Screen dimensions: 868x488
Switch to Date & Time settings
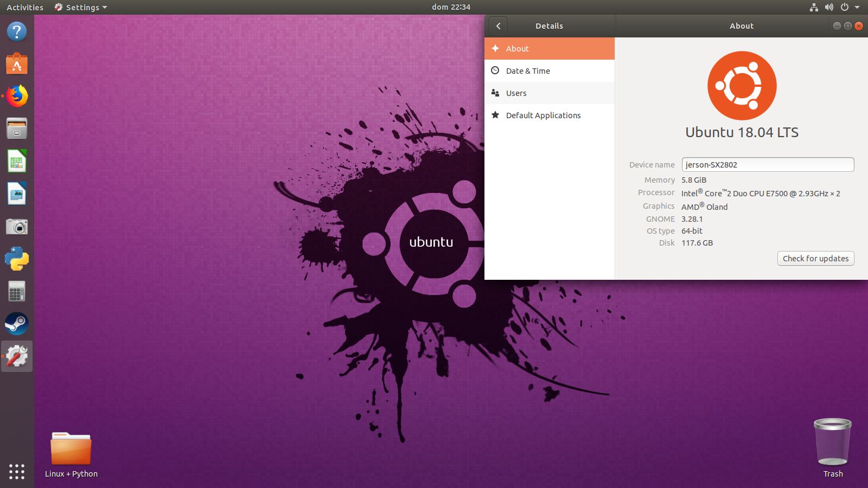[x=528, y=70]
